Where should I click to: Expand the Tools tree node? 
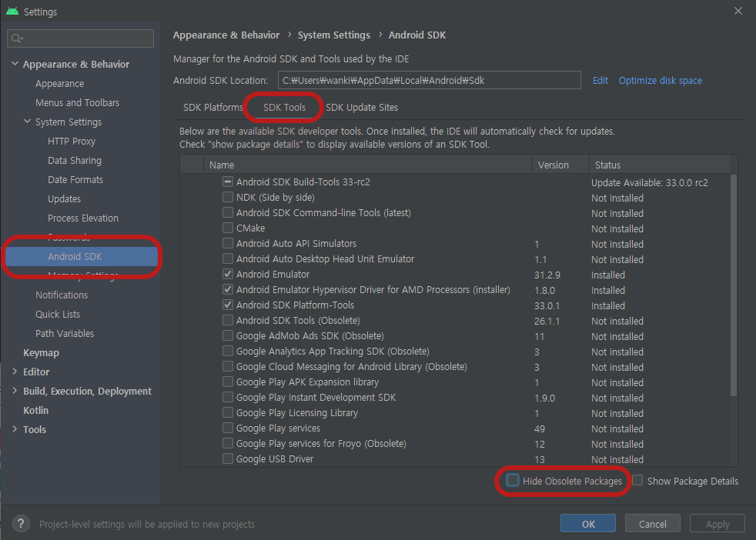coord(15,429)
